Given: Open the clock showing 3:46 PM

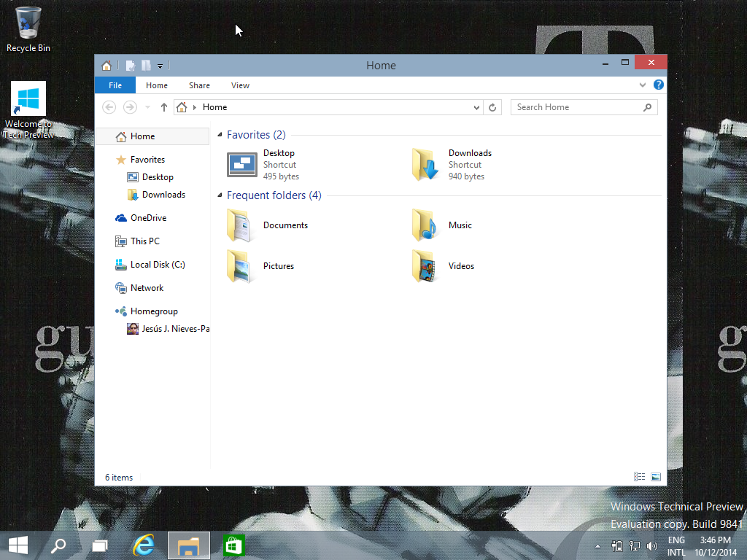Looking at the screenshot, I should [x=715, y=546].
